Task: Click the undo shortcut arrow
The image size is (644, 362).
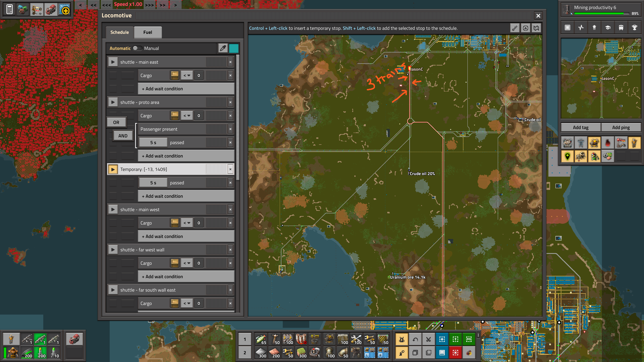Action: coord(415,339)
